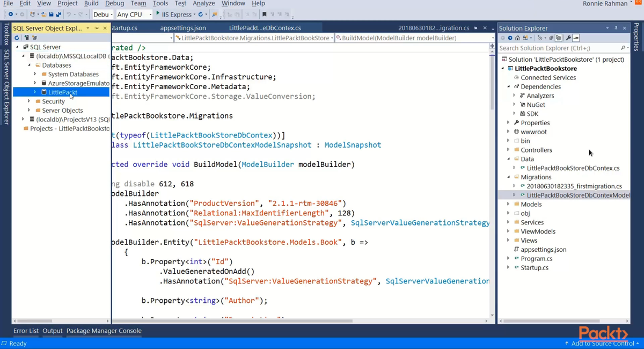Click auto-hide pin on SQL Server Object Explorer
The height and width of the screenshot is (349, 644).
pyautogui.click(x=97, y=28)
